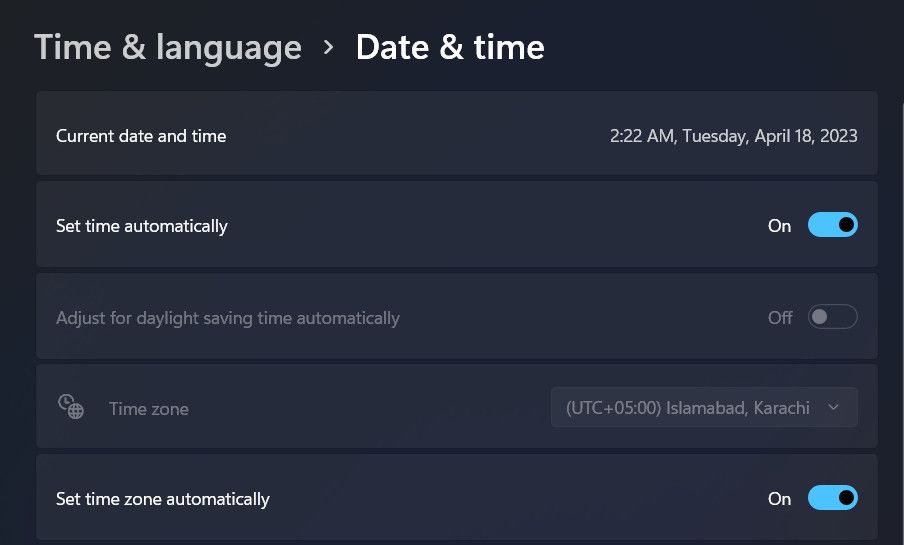Image resolution: width=904 pixels, height=545 pixels.
Task: Click On status beside Set time zone automatically
Action: (x=779, y=498)
